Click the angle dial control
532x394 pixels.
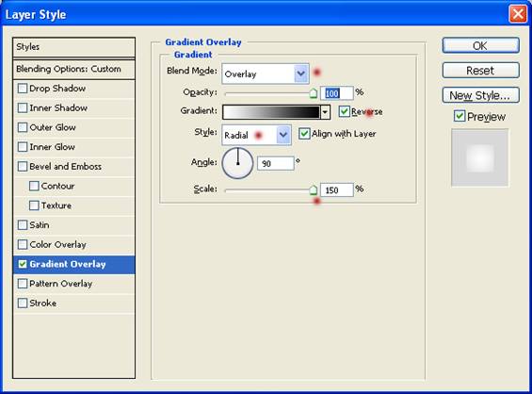237,163
